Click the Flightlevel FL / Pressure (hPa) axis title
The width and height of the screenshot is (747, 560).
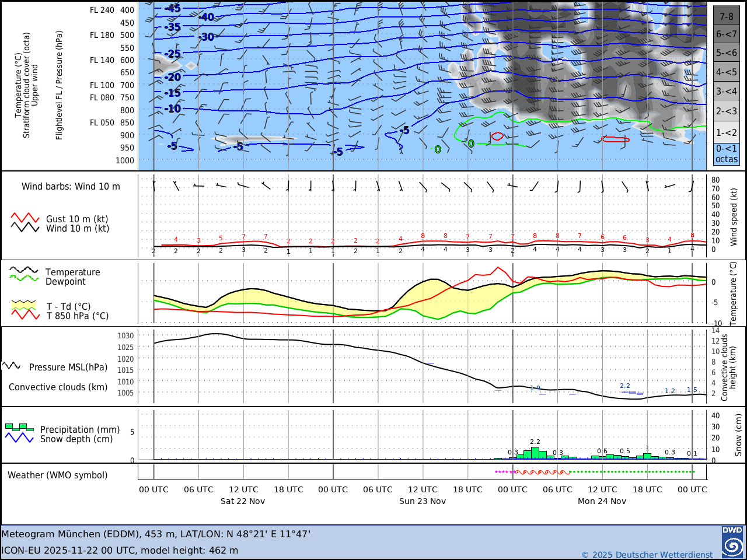point(59,85)
